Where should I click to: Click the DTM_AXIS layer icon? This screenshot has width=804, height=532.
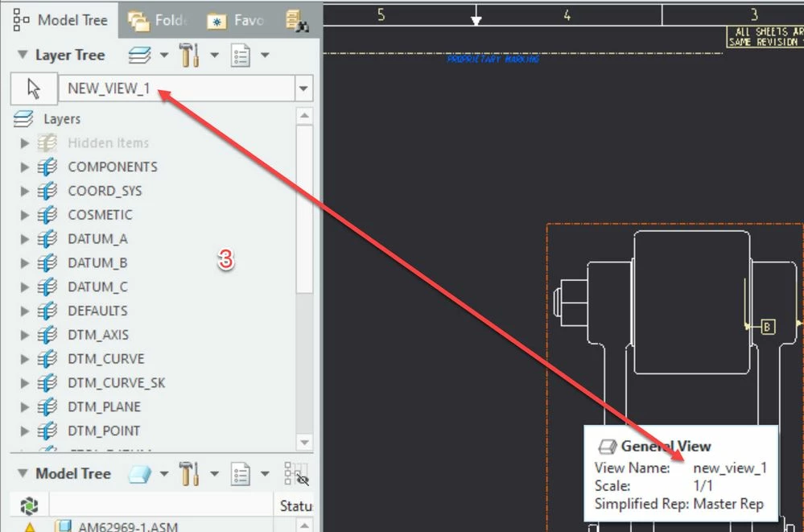[47, 335]
